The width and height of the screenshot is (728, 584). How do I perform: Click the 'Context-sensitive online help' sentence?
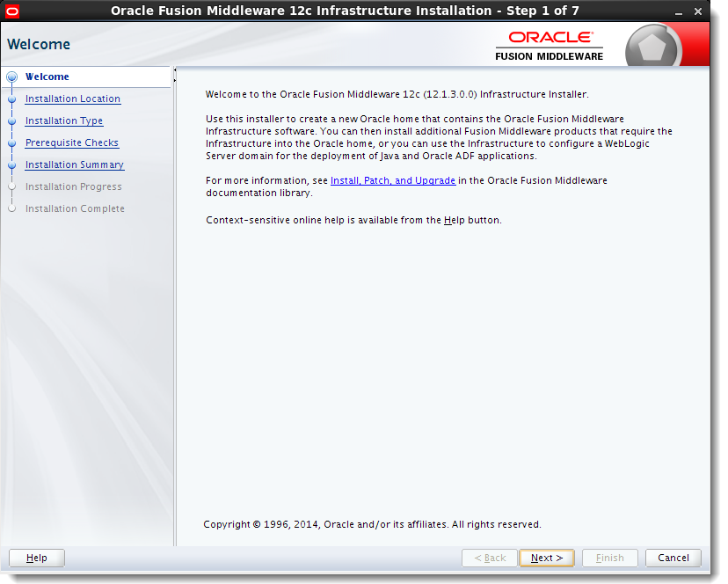[353, 220]
